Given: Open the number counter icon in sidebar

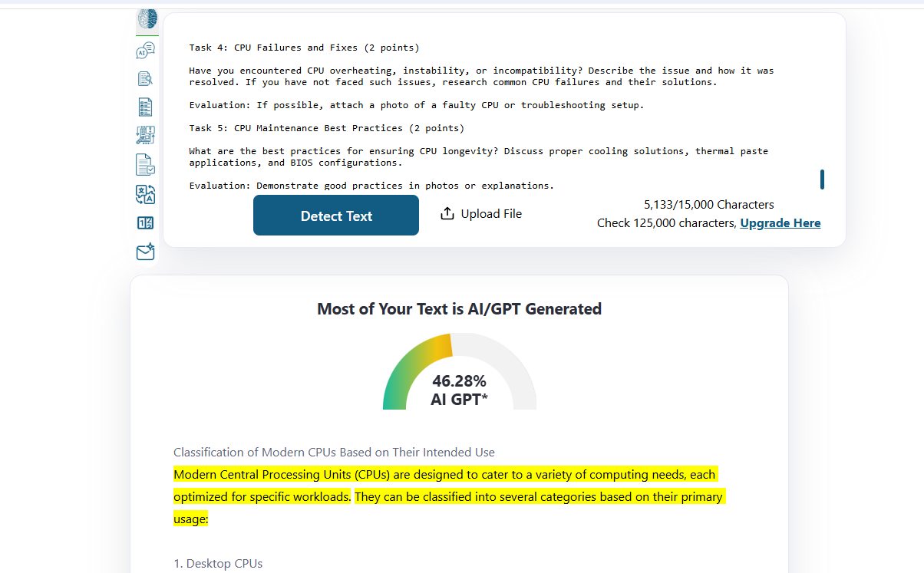Looking at the screenshot, I should click(x=145, y=223).
